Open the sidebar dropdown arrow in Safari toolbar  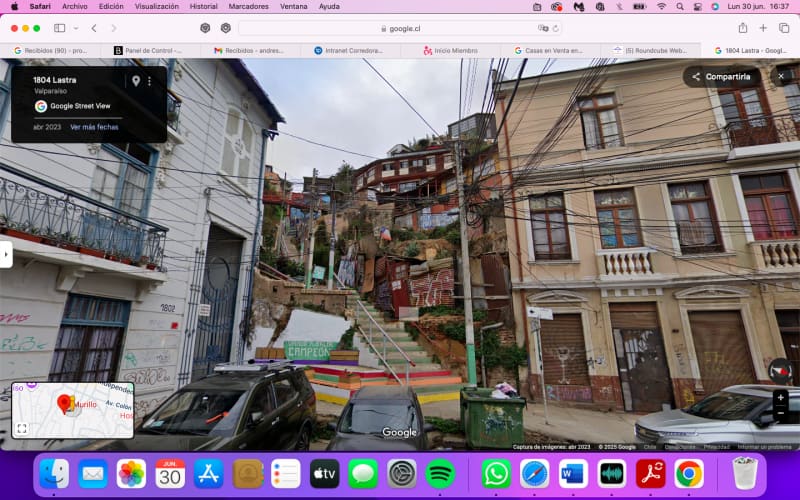76,28
